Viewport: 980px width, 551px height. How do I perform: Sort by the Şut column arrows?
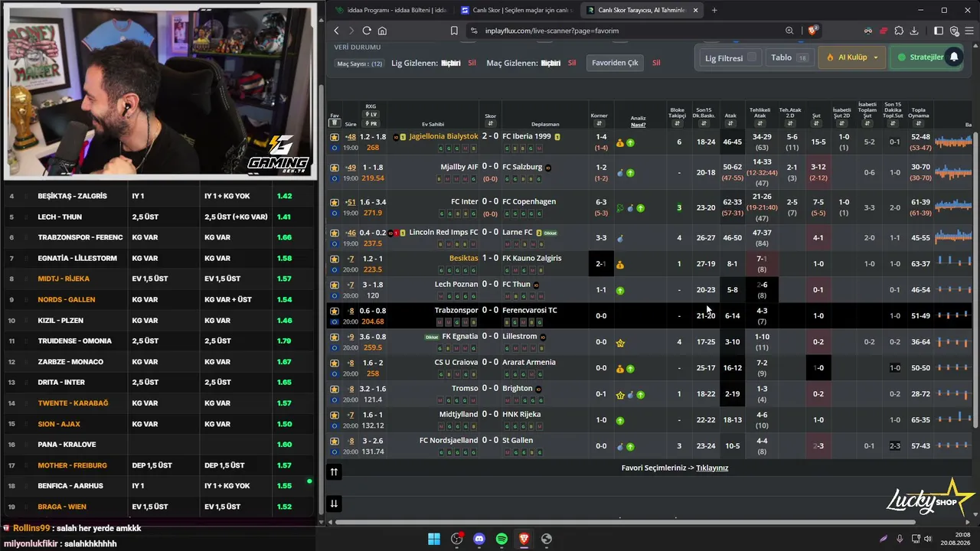click(816, 124)
